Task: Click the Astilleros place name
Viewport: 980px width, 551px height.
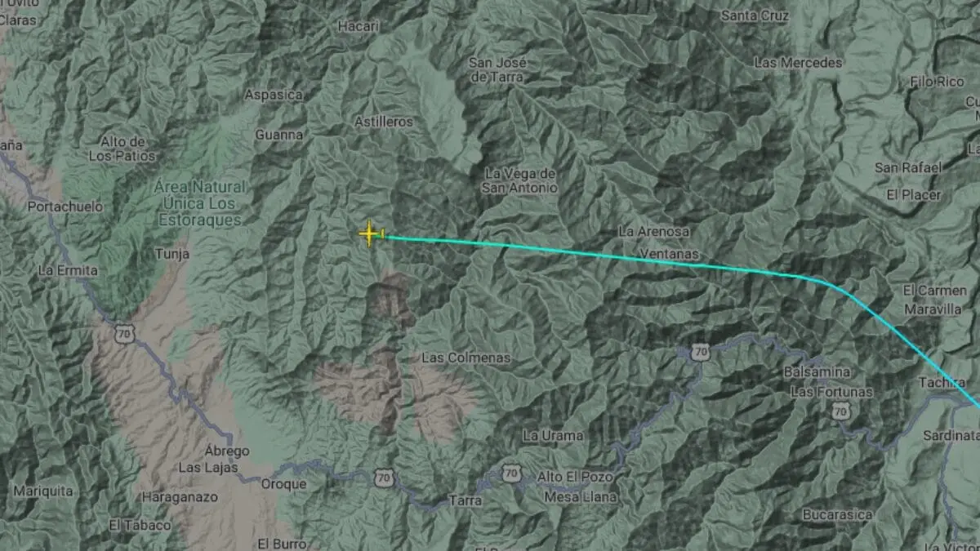Action: [x=384, y=122]
